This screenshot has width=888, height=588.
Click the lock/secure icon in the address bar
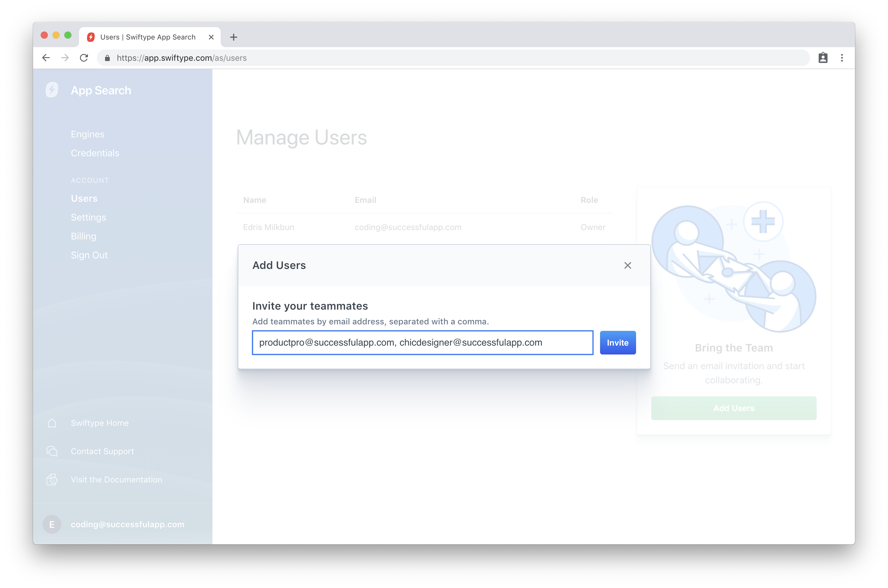click(x=108, y=58)
